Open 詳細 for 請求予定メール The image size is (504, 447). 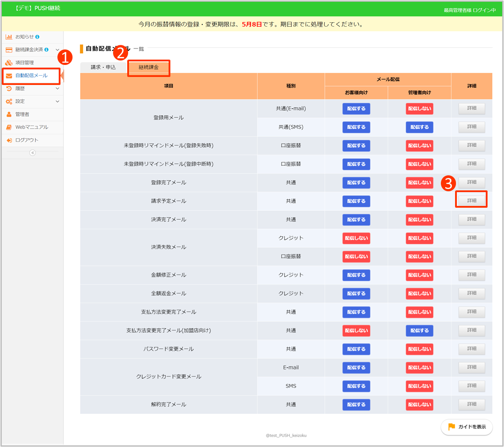(472, 201)
